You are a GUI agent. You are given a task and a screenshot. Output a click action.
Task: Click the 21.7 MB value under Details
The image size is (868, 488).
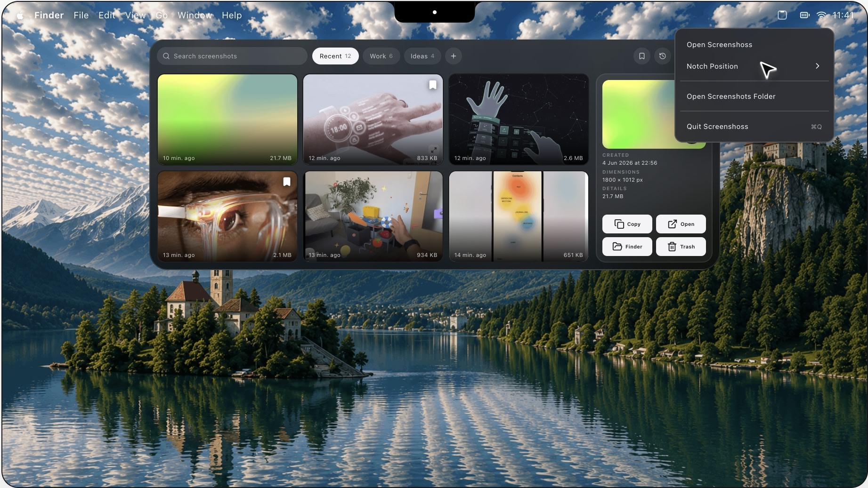click(613, 196)
